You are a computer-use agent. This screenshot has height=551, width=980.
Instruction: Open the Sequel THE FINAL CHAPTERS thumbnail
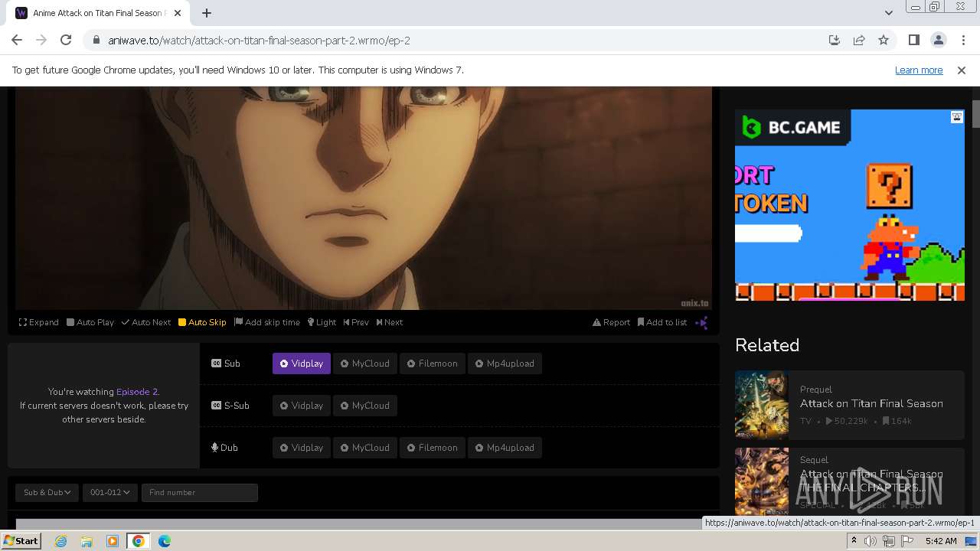762,481
